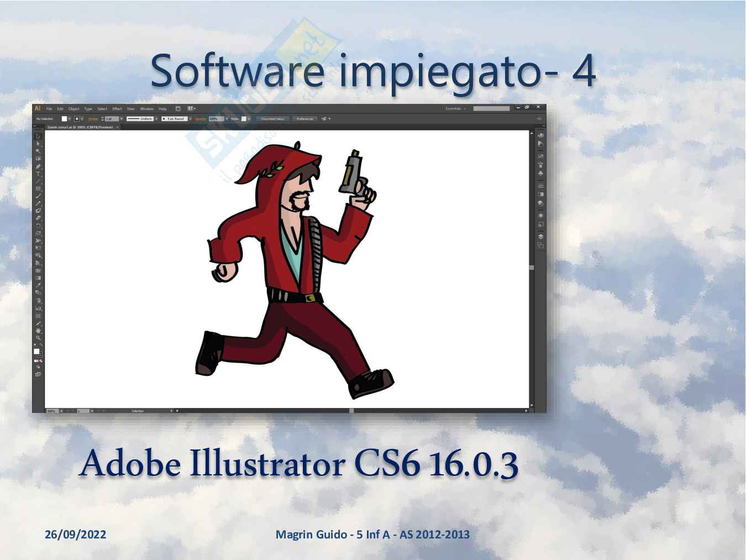Open the stroke weight dropdown
The height and width of the screenshot is (560, 746).
121,119
